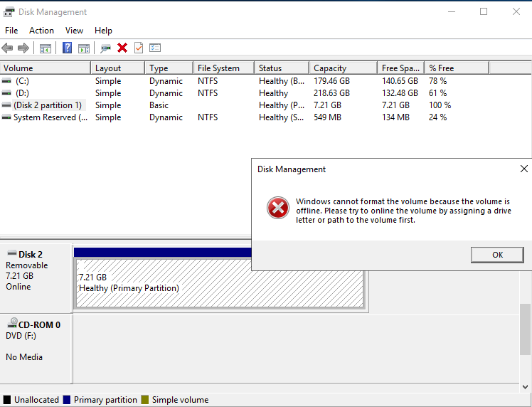Click the Back arrow toolbar icon

coord(7,48)
